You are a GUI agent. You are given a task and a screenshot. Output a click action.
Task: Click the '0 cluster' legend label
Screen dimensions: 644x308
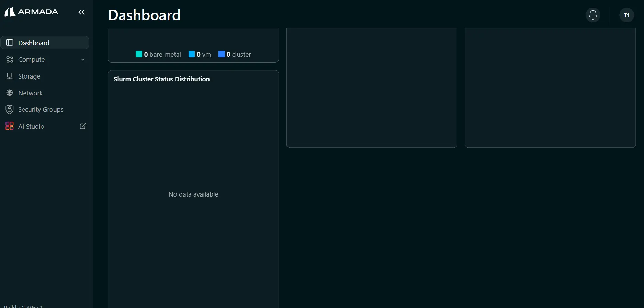[x=239, y=54]
